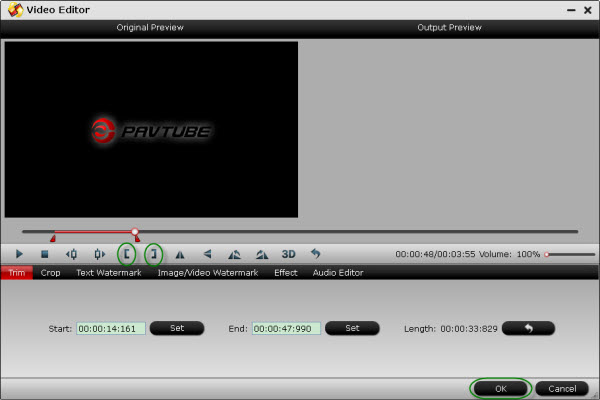
Task: Close the Video Editor window
Action: click(x=588, y=10)
